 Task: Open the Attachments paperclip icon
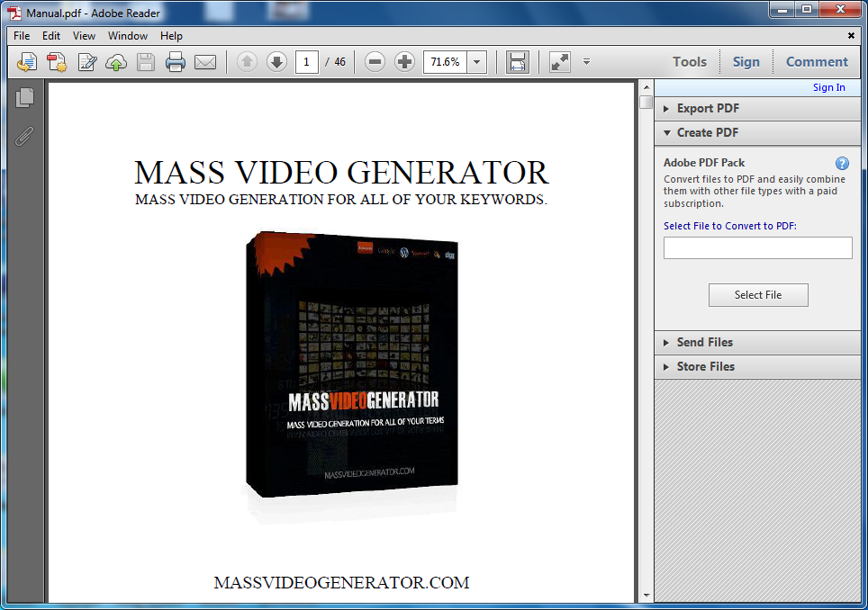pyautogui.click(x=24, y=136)
